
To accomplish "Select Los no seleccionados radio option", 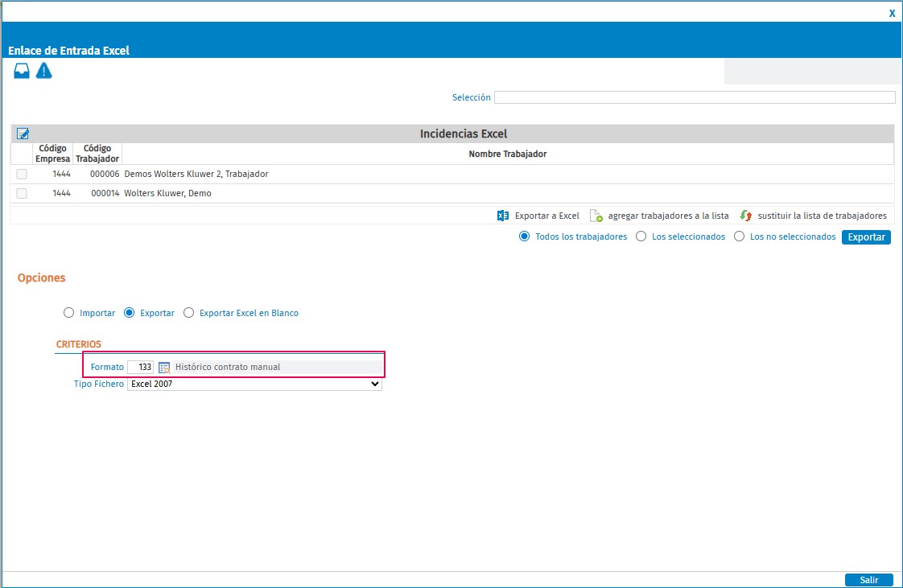I will [740, 236].
